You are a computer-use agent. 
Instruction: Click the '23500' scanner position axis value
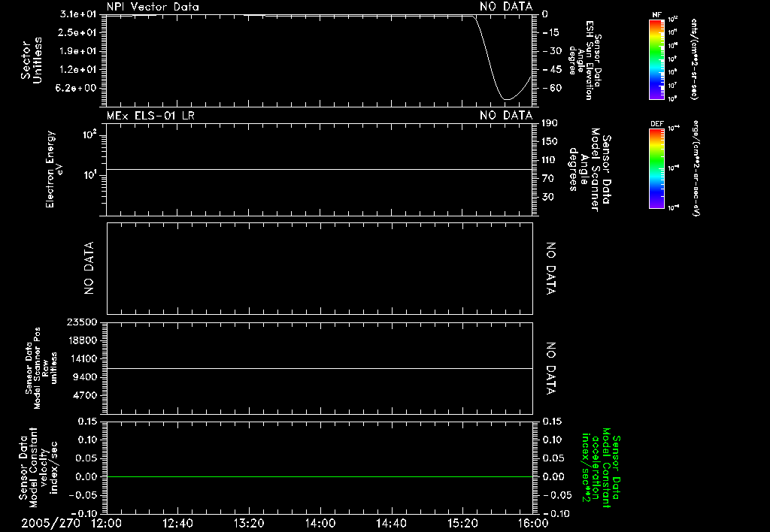click(x=81, y=322)
